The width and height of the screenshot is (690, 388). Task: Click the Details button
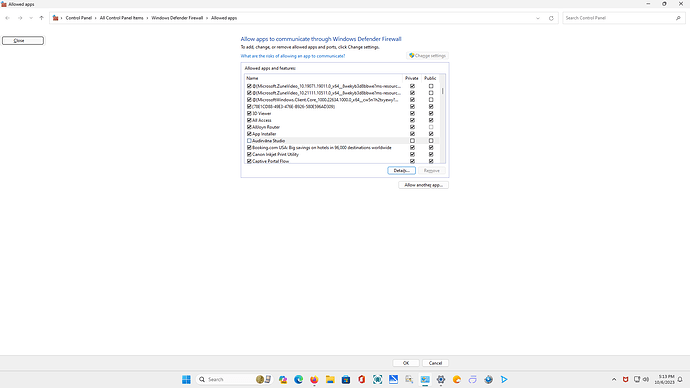click(401, 171)
